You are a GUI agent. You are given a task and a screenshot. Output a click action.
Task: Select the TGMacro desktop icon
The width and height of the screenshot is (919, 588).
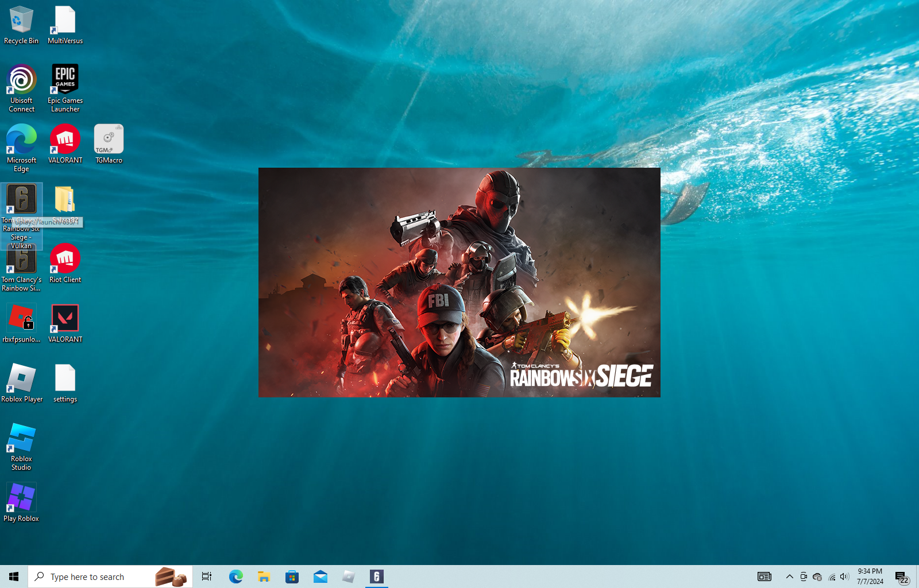coord(109,144)
